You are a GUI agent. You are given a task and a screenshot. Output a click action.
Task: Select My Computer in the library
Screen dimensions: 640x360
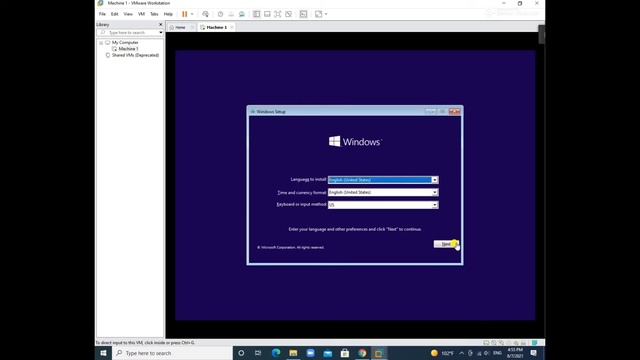point(125,42)
